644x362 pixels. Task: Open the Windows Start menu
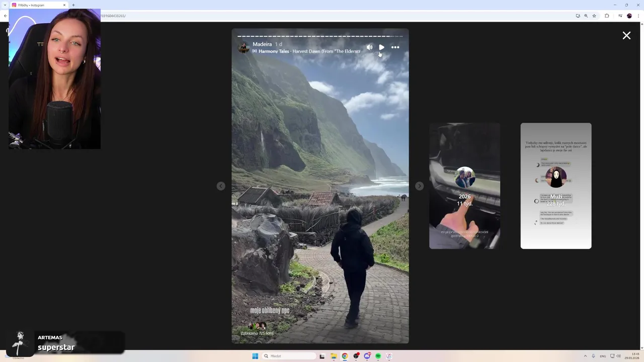tap(255, 356)
